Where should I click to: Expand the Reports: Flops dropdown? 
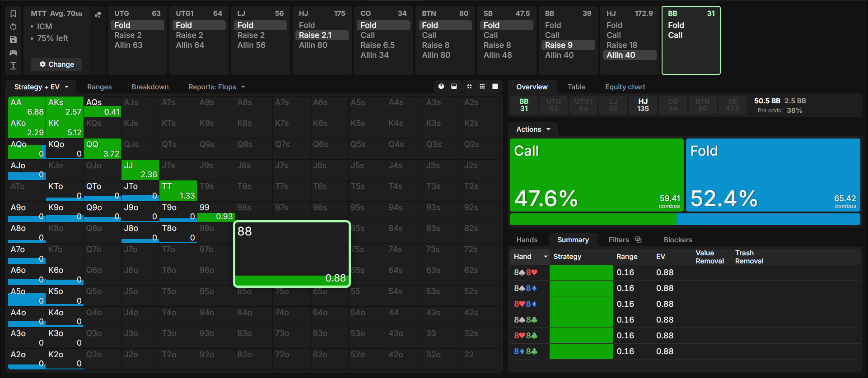click(217, 87)
